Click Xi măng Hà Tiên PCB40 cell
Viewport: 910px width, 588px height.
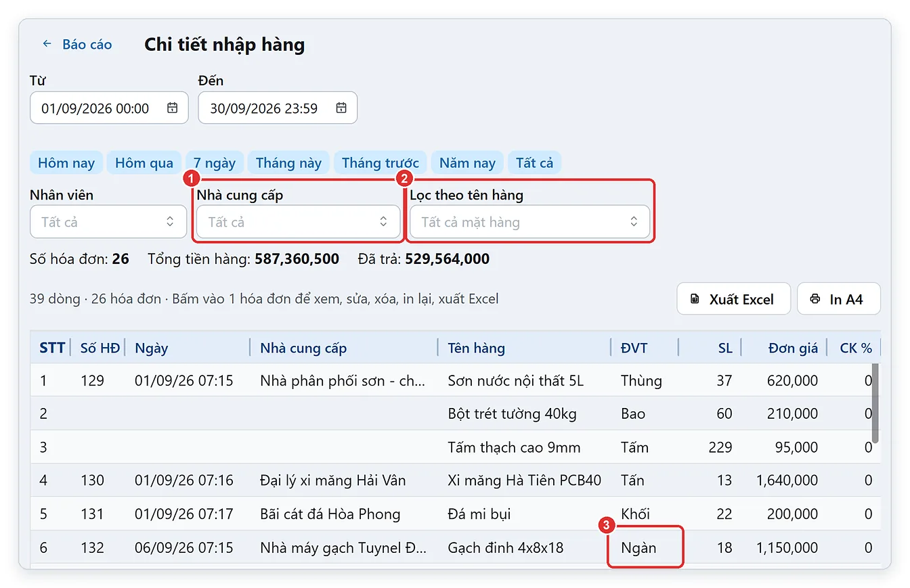(524, 481)
